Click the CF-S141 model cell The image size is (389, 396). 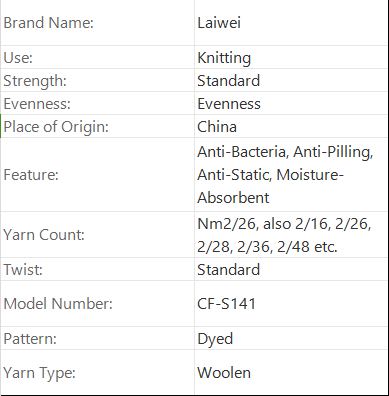pyautogui.click(x=291, y=304)
